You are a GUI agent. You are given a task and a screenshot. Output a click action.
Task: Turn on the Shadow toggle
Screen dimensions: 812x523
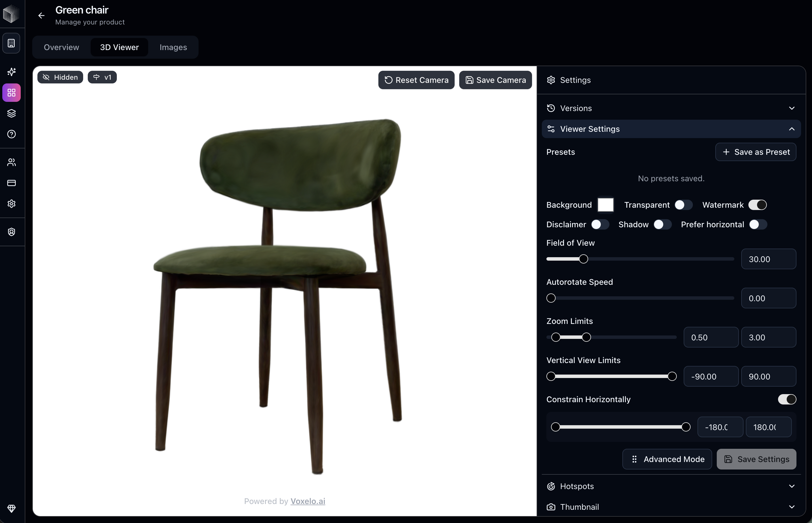click(x=662, y=224)
